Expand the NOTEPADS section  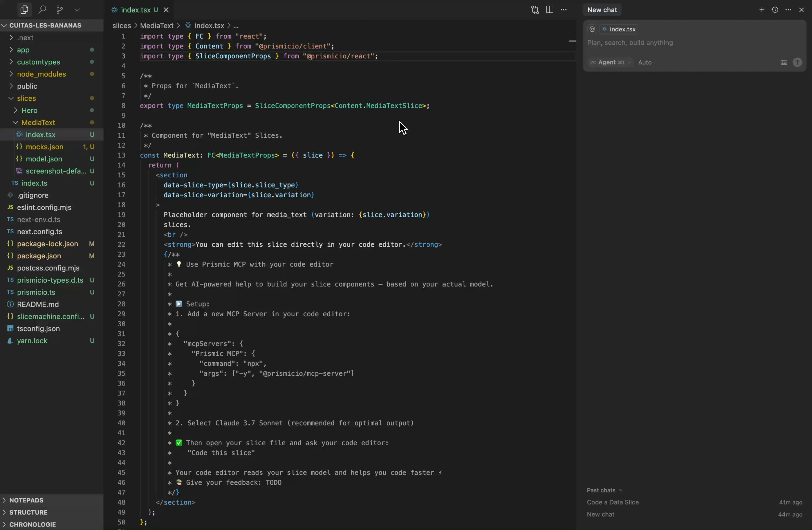point(27,500)
